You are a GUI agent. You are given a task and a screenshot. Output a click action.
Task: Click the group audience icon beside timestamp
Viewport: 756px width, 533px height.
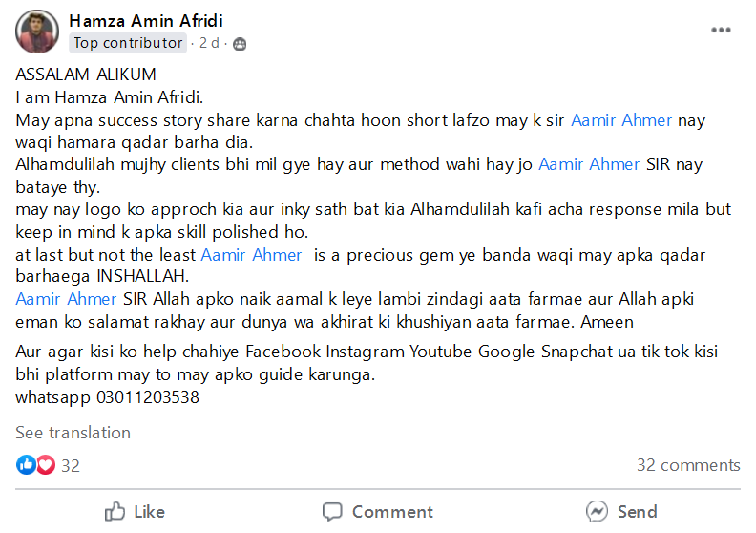(x=239, y=44)
